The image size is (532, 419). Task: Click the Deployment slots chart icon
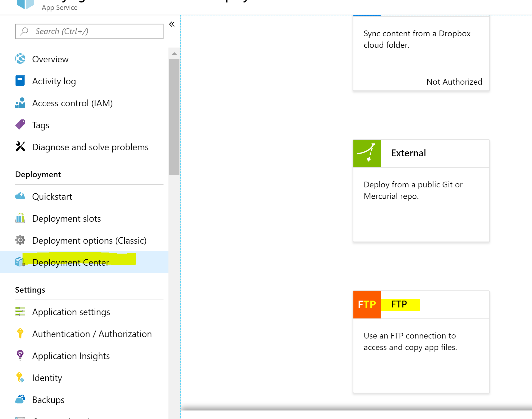click(20, 218)
